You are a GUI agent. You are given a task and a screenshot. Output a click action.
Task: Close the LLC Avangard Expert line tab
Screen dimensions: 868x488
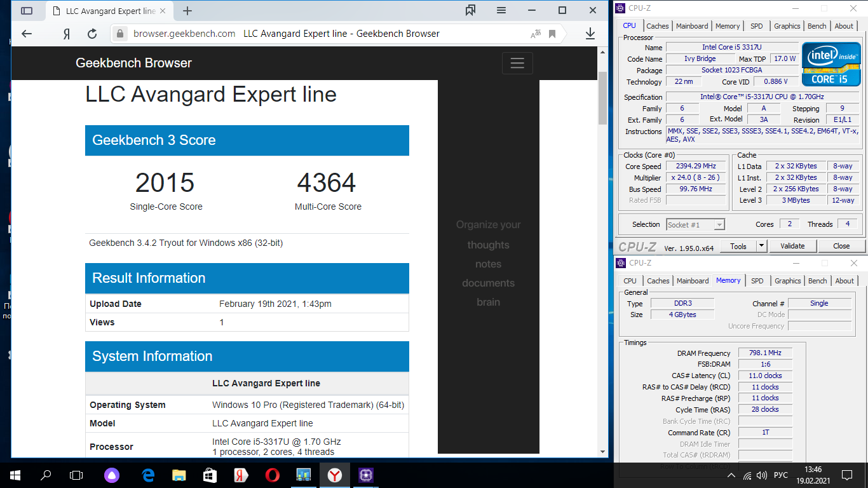(x=163, y=11)
